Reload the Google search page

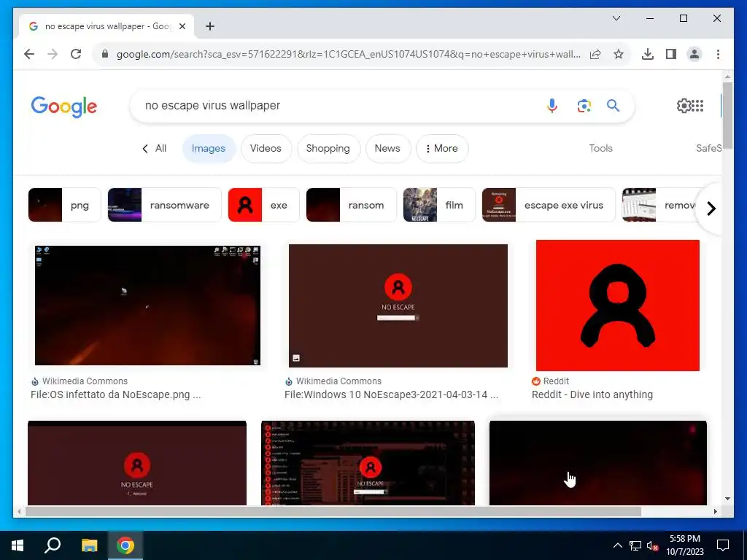tap(76, 54)
